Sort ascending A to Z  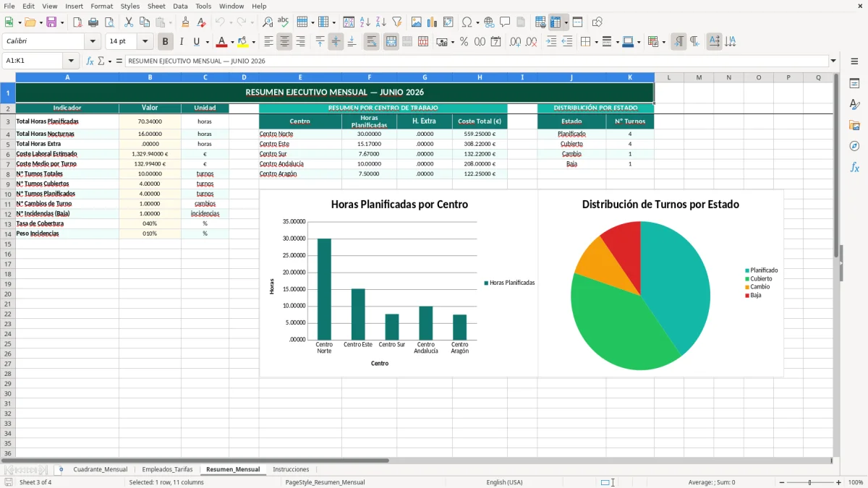click(x=365, y=22)
